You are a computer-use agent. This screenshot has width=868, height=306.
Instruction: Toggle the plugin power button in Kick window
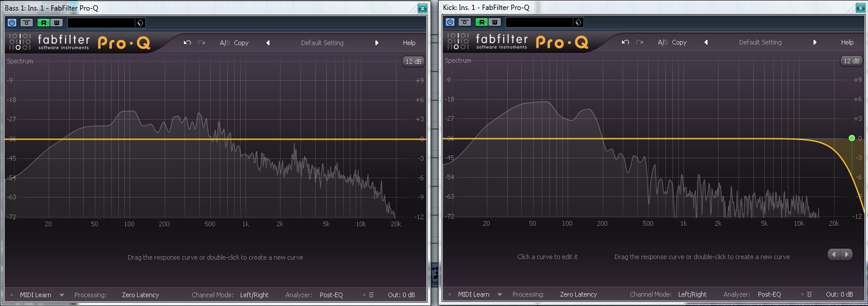[450, 22]
